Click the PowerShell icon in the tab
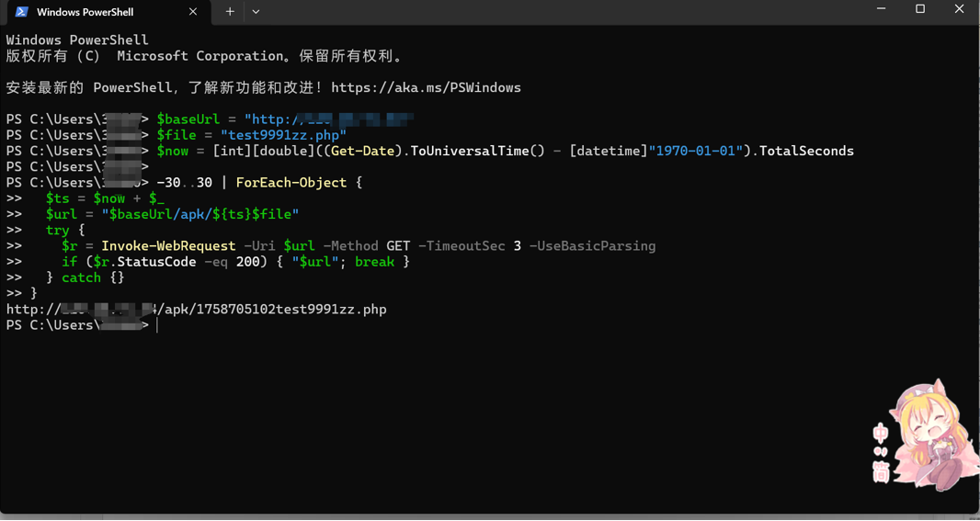The width and height of the screenshot is (980, 521). [x=21, y=12]
